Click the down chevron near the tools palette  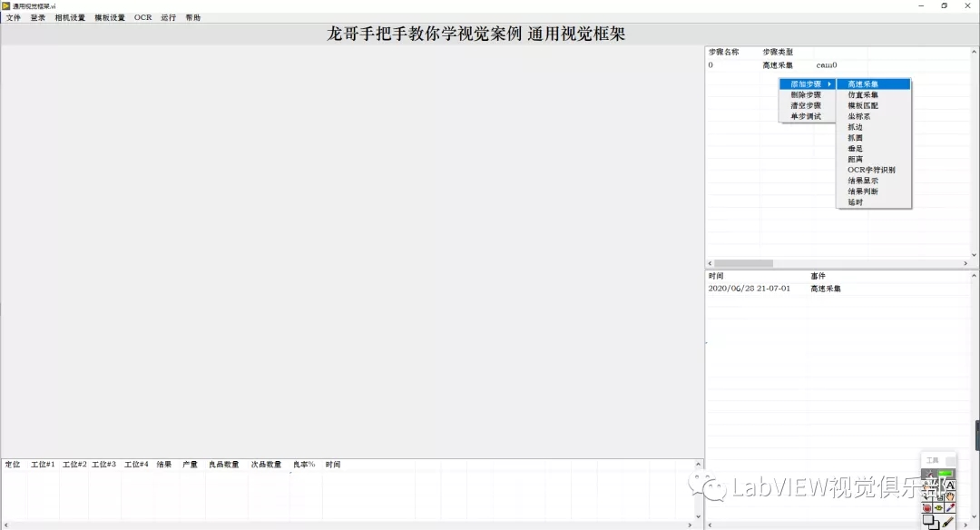973,516
